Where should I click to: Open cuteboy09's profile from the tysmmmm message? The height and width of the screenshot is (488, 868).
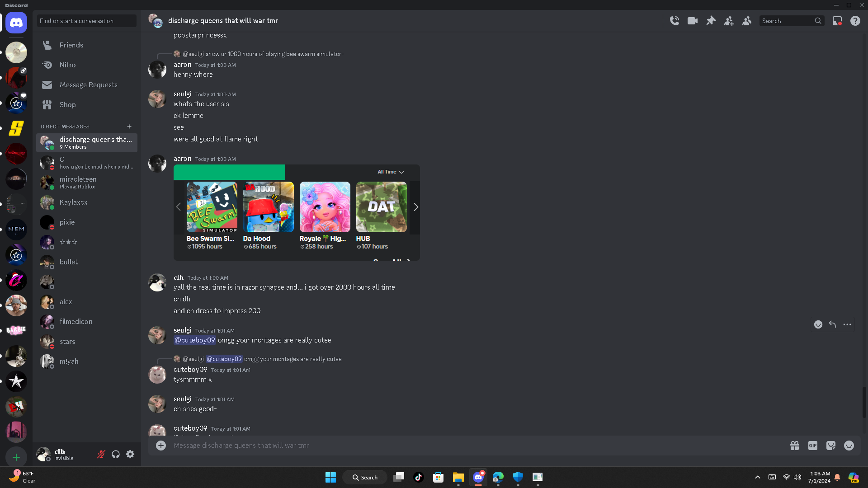click(190, 370)
